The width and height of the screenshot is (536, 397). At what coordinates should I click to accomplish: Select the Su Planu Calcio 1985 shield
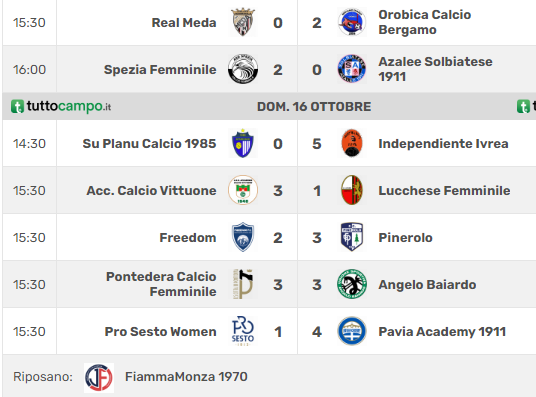tap(243, 143)
